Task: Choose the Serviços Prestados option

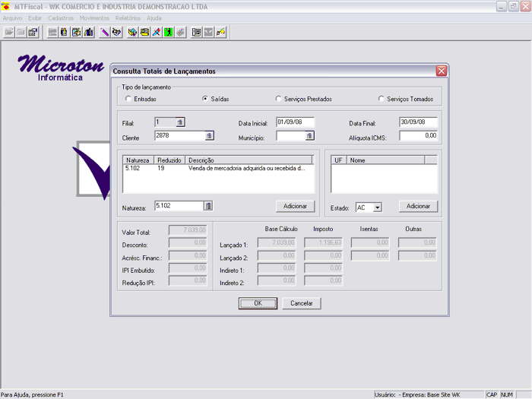Action: [x=278, y=99]
